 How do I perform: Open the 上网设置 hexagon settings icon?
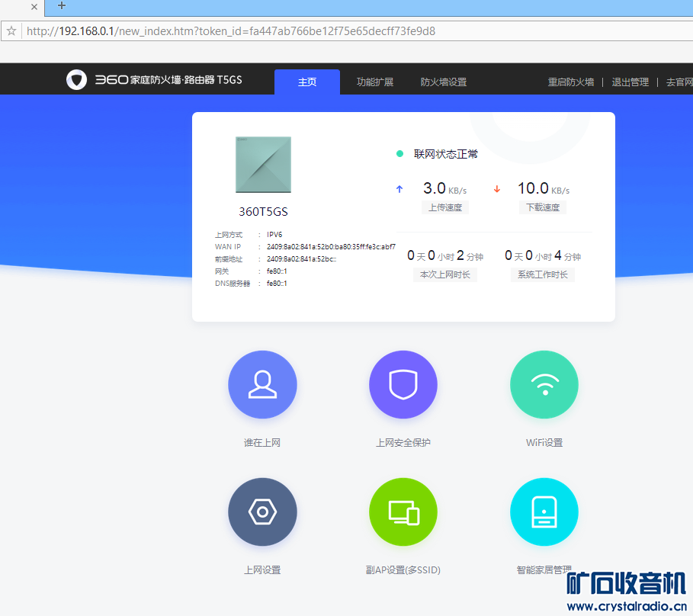tap(262, 512)
